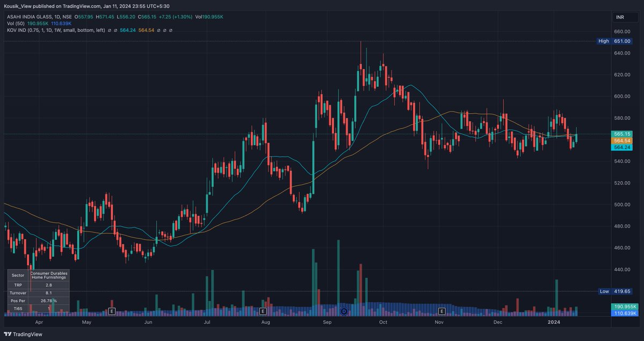
Task: Click the blue 110.639K value in Vol legend
Action: pos(60,24)
